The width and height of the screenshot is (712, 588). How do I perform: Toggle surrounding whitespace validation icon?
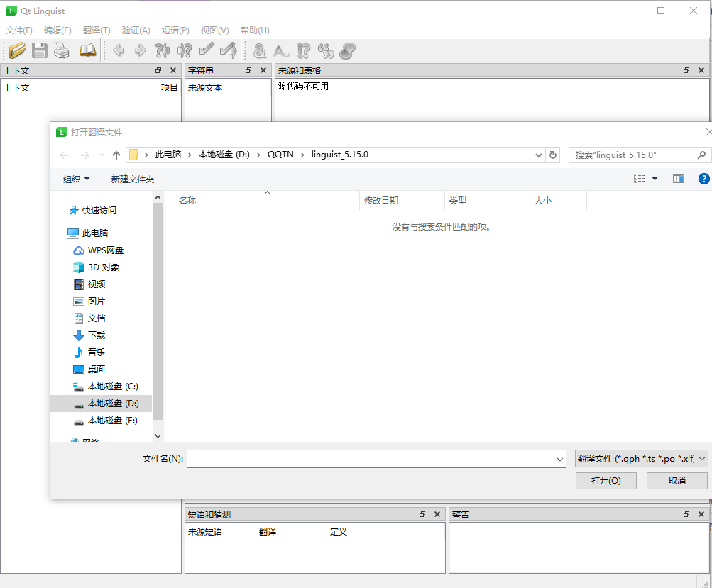click(282, 51)
